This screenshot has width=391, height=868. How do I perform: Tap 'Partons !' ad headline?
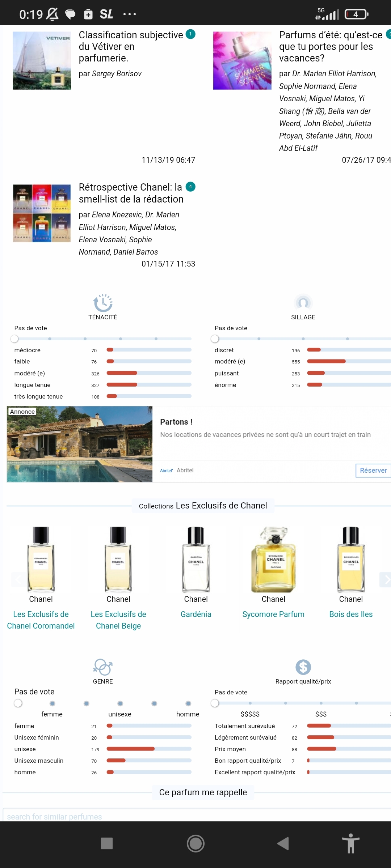coord(176,422)
